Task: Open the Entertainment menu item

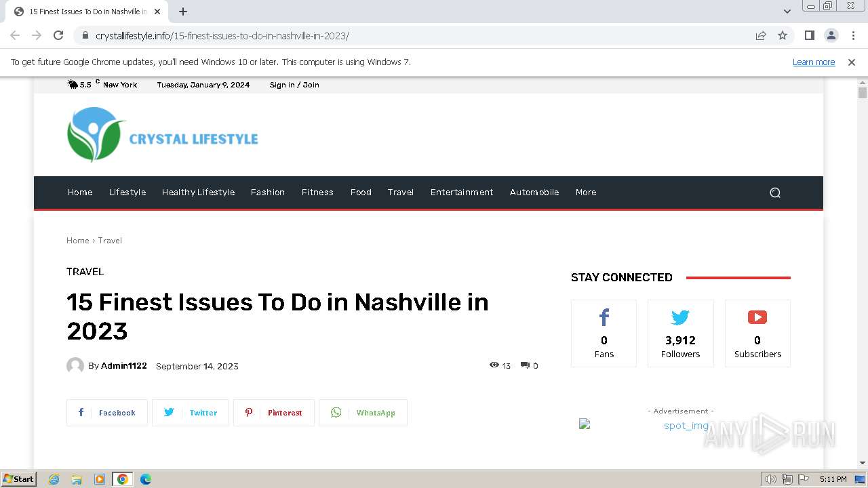Action: (x=462, y=192)
